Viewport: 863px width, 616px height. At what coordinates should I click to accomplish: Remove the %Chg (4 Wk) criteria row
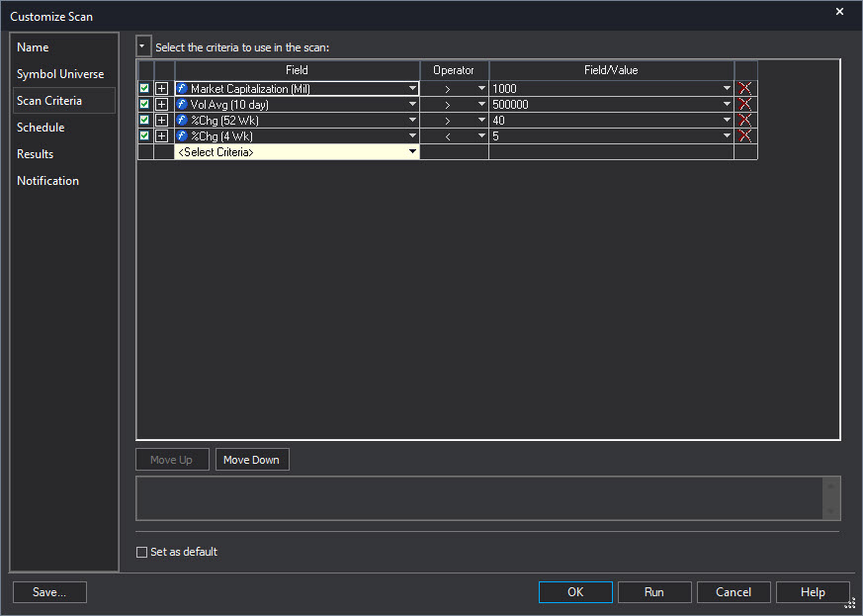745,136
